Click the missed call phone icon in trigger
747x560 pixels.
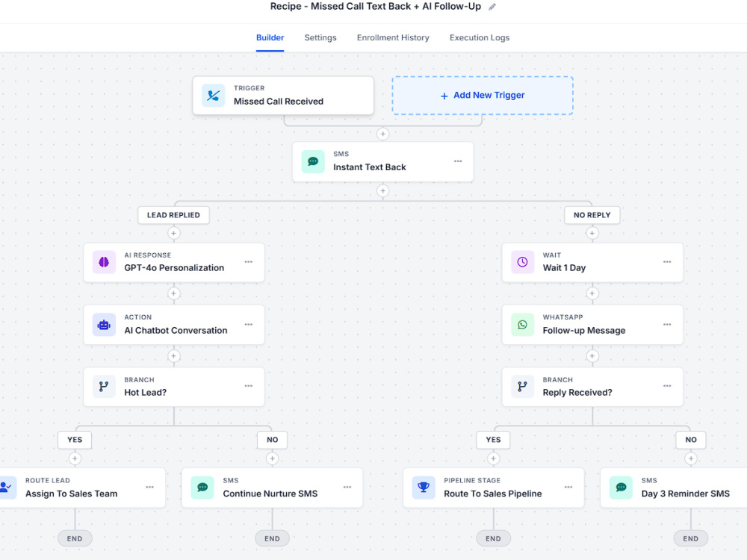[x=214, y=96]
